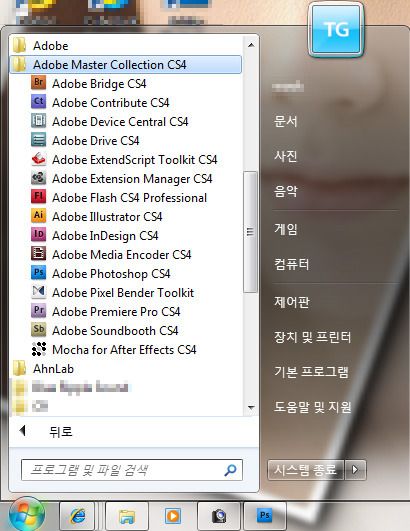Viewport: 410px width, 531px height.
Task: Click the programs list scrollbar thumb
Action: click(251, 232)
